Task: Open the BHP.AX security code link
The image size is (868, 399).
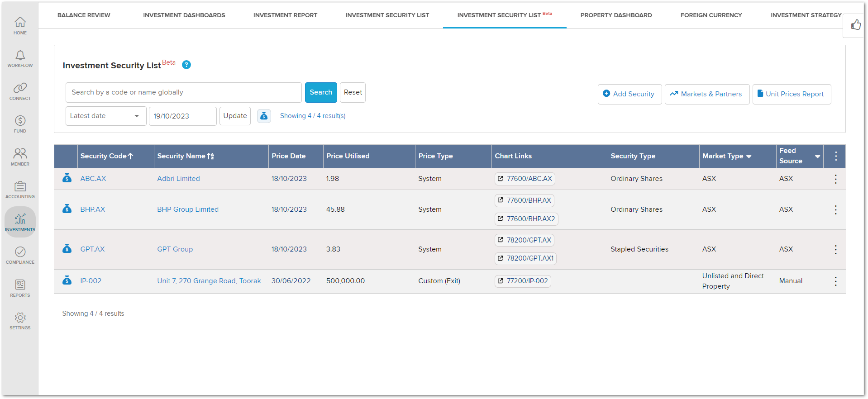Action: coord(93,209)
